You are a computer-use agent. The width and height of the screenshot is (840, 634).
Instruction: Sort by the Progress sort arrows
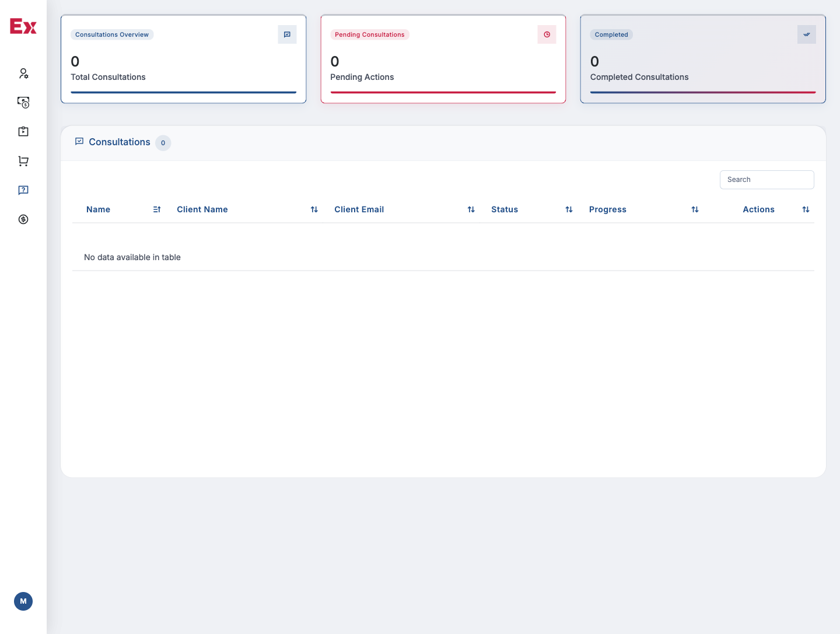coord(695,209)
